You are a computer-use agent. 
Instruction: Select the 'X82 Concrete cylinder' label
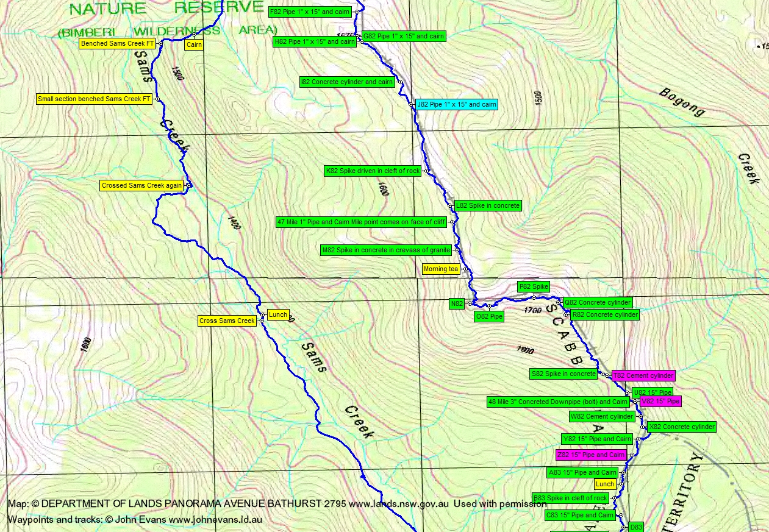coord(682,427)
